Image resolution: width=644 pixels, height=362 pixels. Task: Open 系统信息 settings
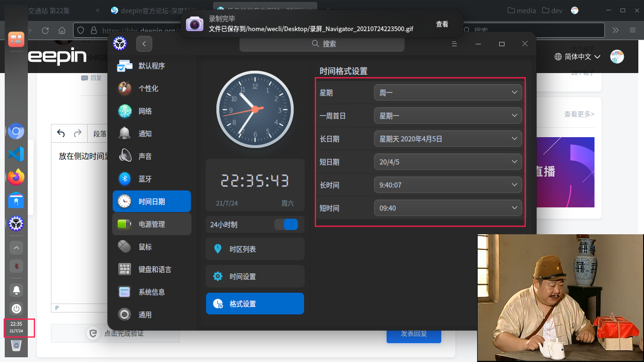(x=152, y=292)
